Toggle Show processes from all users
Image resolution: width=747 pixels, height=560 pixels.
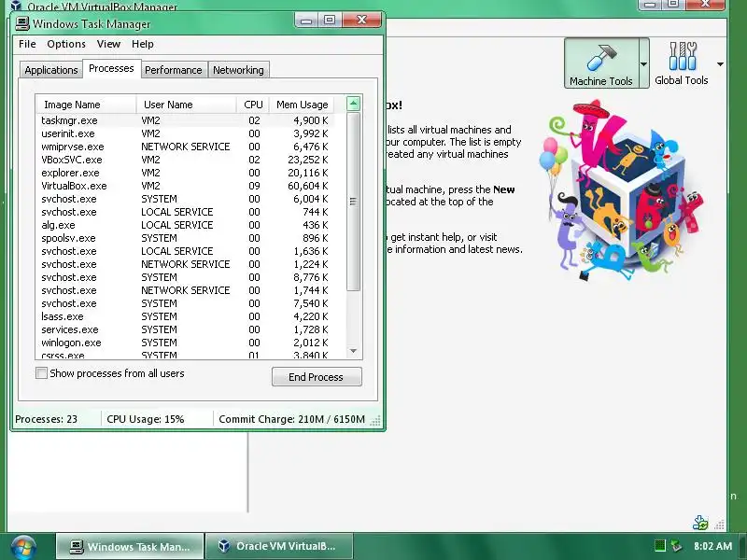(x=41, y=372)
